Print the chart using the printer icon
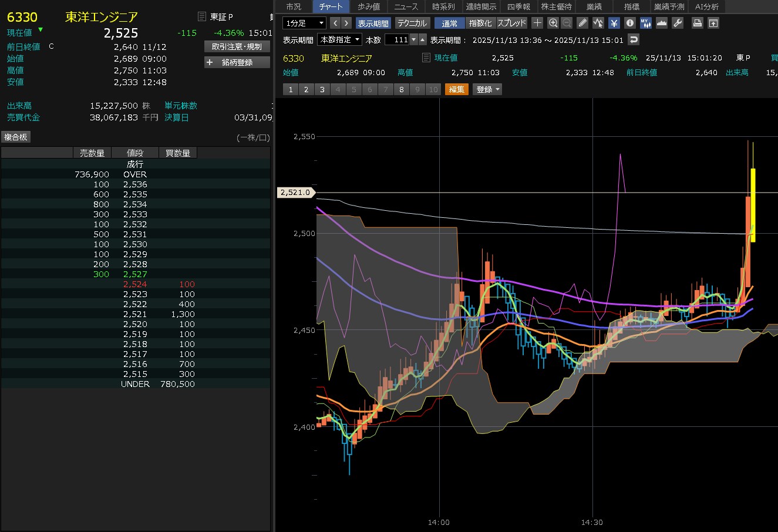This screenshot has width=778, height=532. pyautogui.click(x=697, y=23)
